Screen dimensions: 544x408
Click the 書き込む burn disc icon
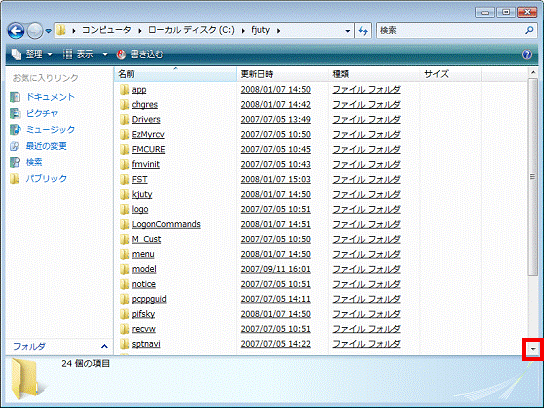click(121, 54)
